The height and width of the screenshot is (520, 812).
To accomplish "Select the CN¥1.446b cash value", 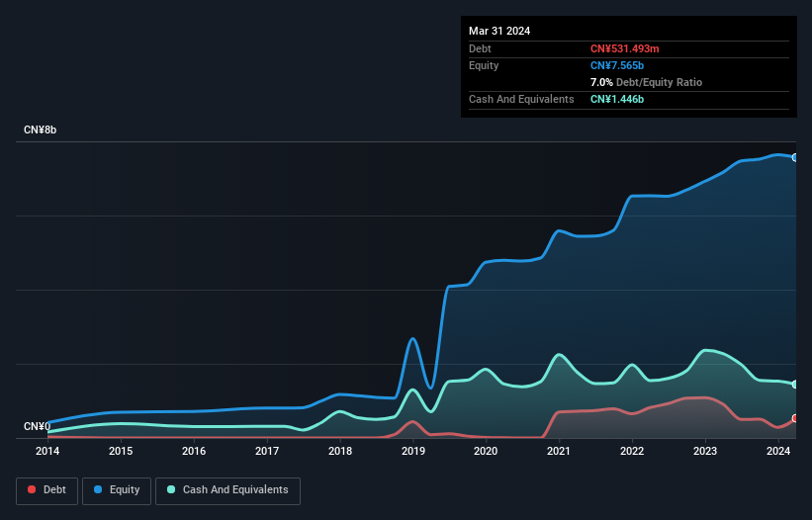I will (x=618, y=99).
